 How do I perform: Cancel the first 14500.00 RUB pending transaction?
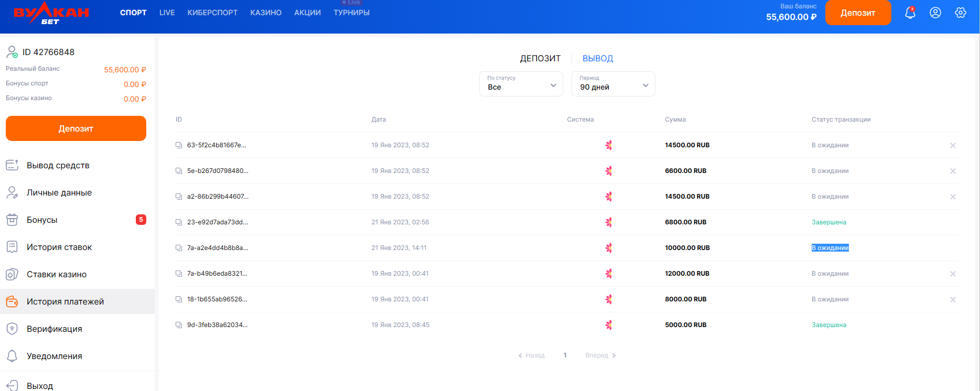click(x=953, y=145)
